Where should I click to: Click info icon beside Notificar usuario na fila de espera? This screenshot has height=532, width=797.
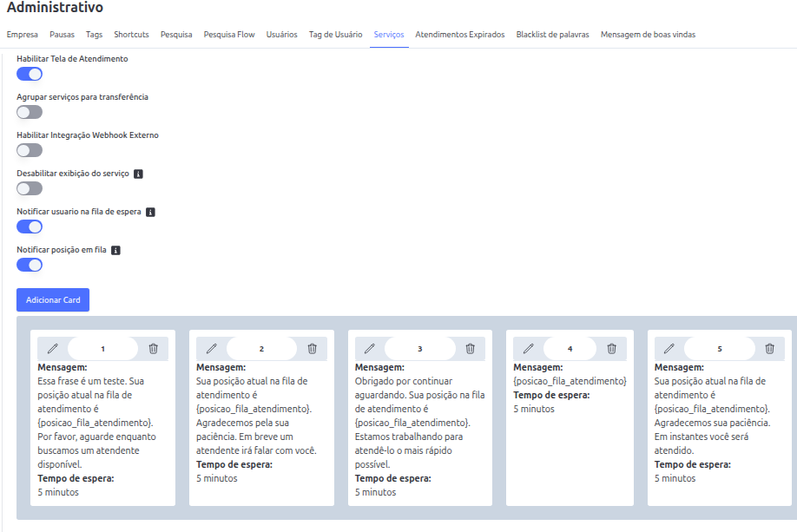point(150,212)
